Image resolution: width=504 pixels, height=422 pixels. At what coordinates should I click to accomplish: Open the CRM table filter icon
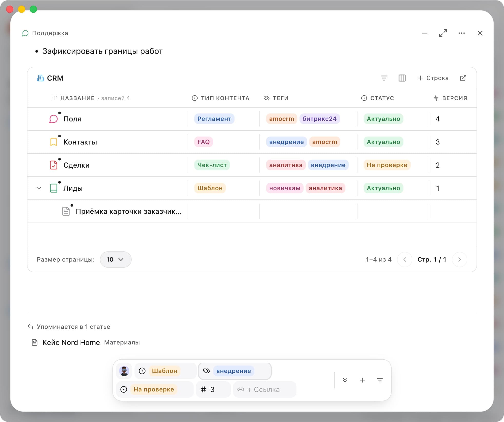384,78
